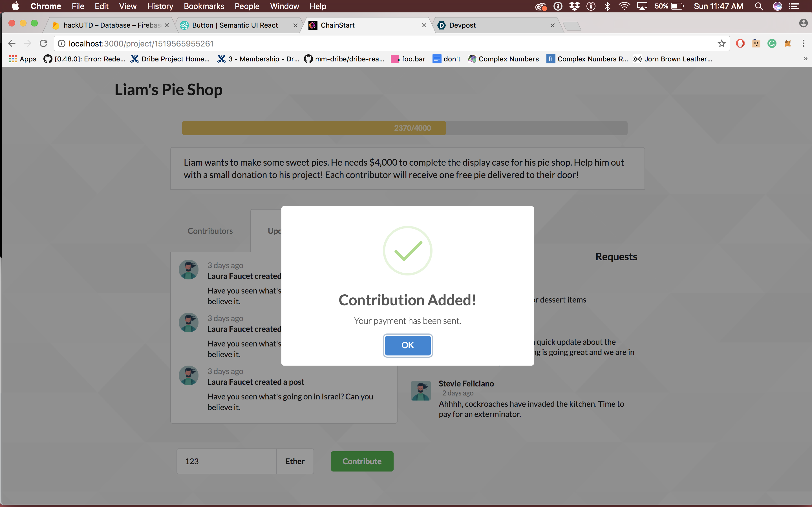The height and width of the screenshot is (507, 812).
Task: Click the Grammarly extension icon
Action: pos(772,44)
